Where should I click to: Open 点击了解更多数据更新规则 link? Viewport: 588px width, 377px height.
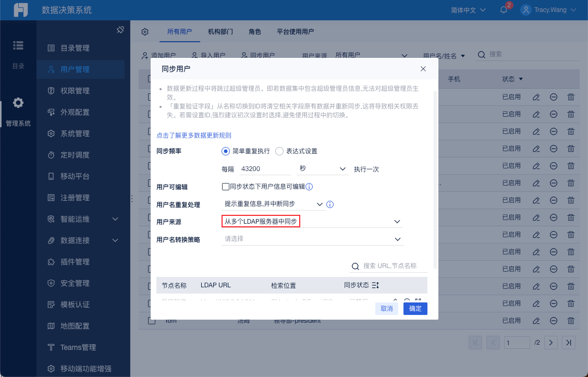[194, 136]
